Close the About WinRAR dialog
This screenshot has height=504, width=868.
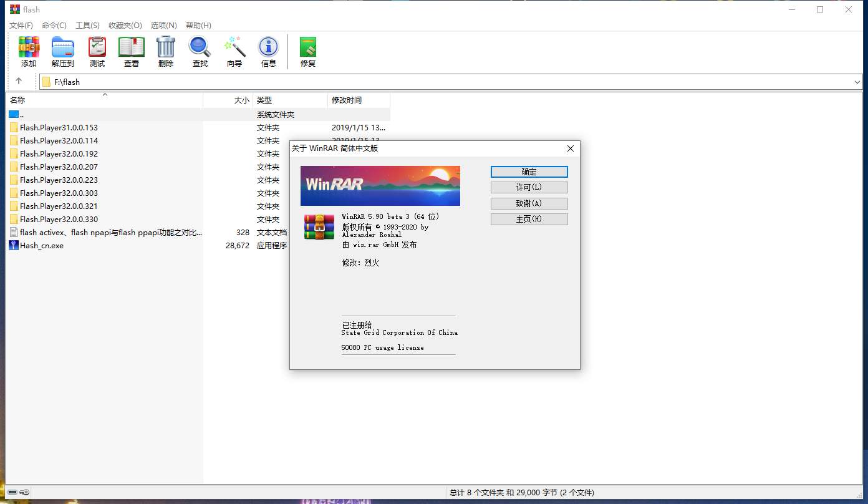point(570,148)
